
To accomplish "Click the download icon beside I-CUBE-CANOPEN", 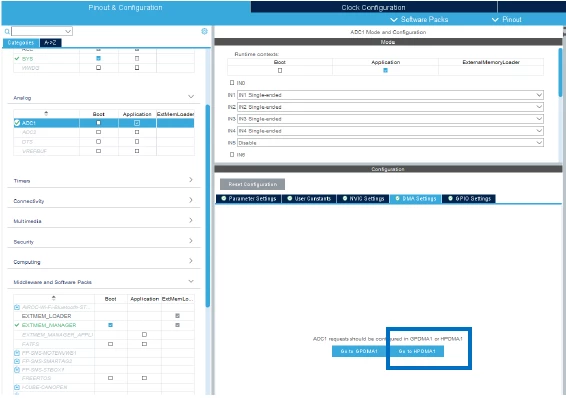I will [x=17, y=387].
